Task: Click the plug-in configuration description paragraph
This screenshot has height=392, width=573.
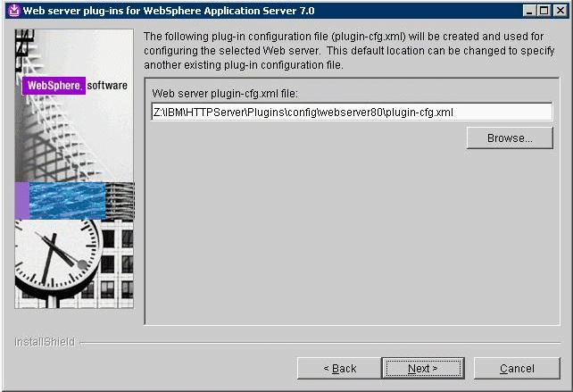Action: click(x=349, y=51)
